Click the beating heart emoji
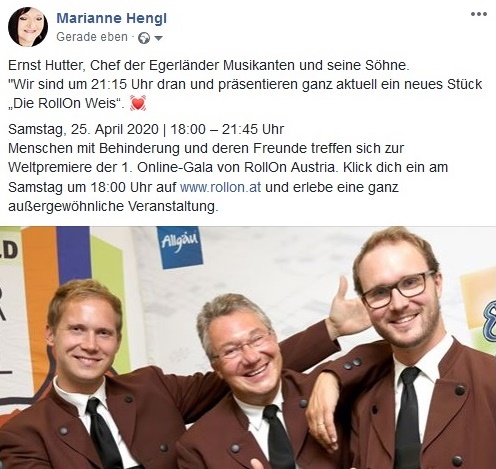Viewport: 496px width, 469px height. [138, 103]
